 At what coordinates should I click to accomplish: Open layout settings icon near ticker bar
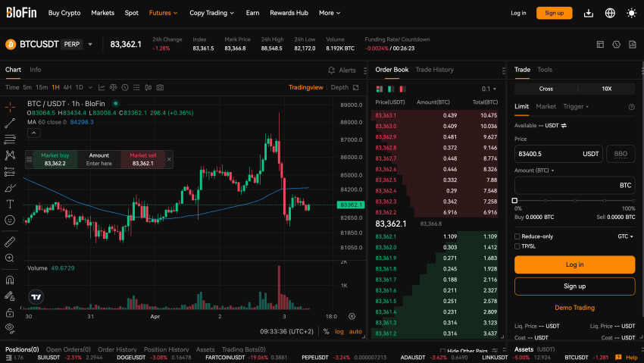601,45
